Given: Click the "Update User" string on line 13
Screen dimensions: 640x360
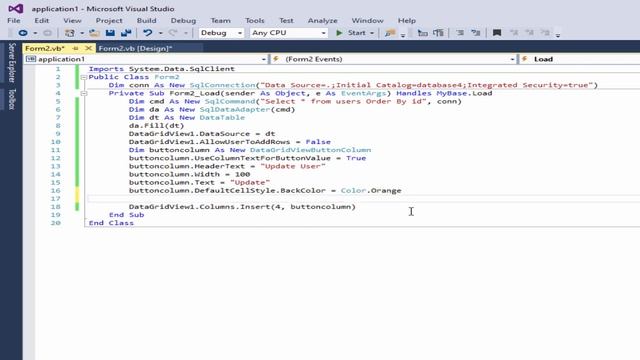Looking at the screenshot, I should (293, 166).
